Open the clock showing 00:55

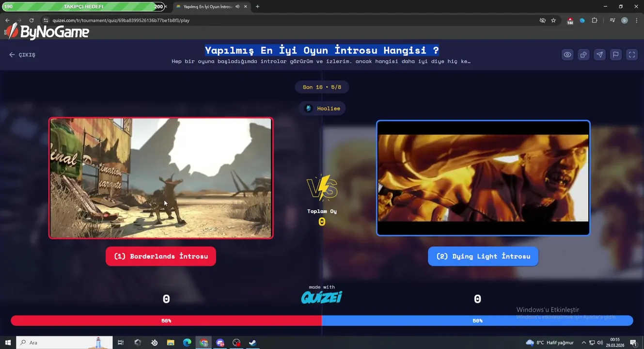pyautogui.click(x=614, y=343)
